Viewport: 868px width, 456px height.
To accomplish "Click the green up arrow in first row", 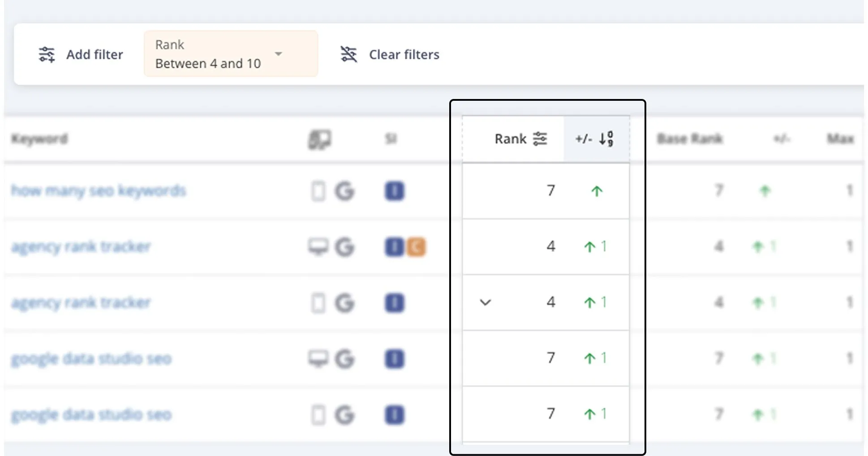I will [x=596, y=191].
